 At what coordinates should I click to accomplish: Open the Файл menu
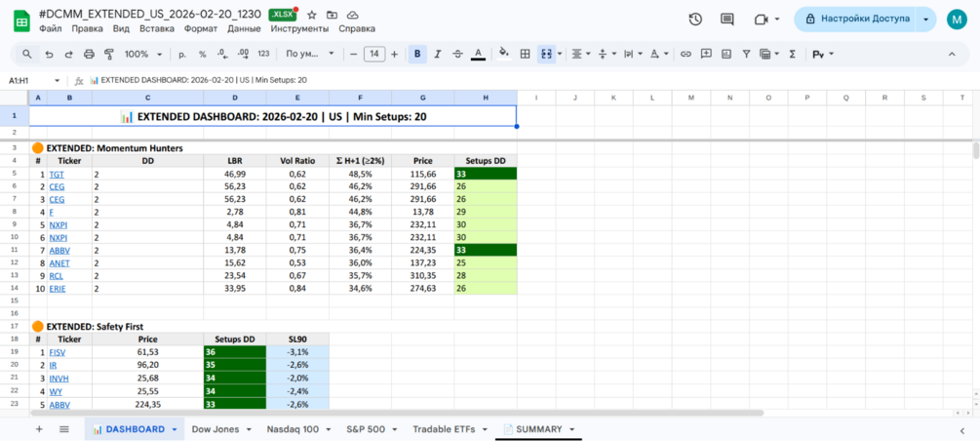(50, 28)
